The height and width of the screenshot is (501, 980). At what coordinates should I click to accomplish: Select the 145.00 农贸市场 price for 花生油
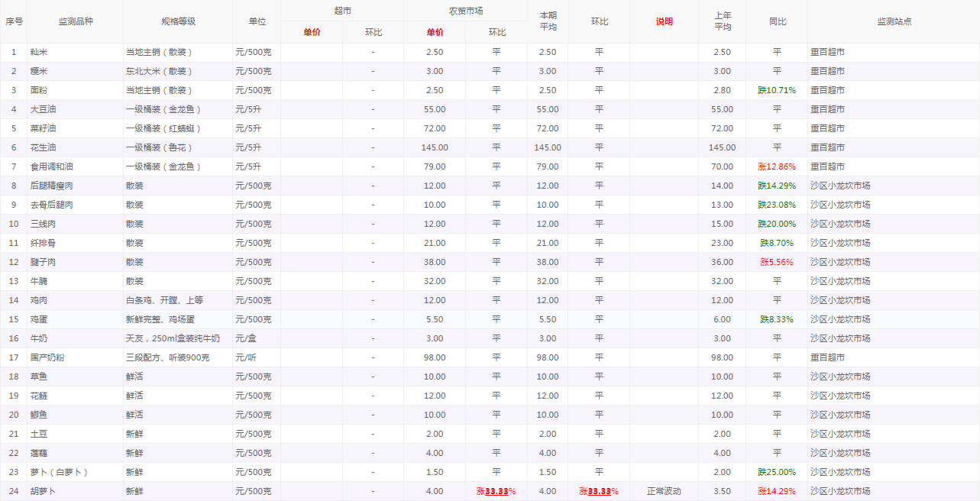435,147
